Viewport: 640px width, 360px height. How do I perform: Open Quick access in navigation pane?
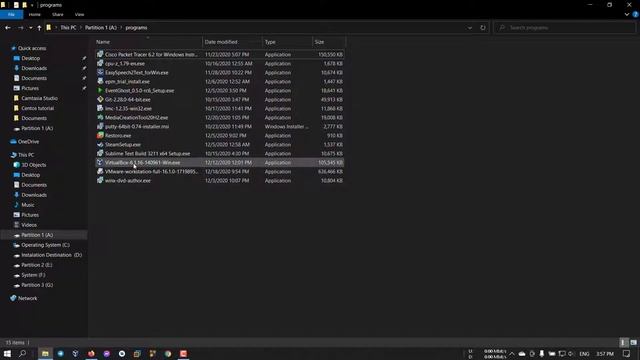pyautogui.click(x=32, y=48)
